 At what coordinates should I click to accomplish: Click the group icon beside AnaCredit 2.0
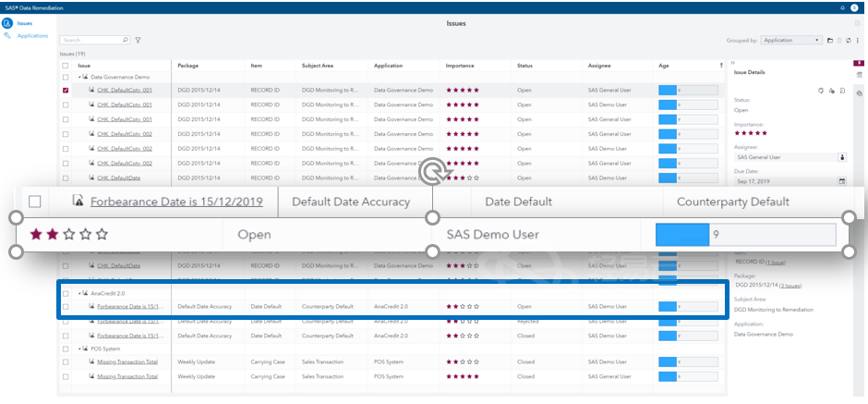tap(85, 293)
